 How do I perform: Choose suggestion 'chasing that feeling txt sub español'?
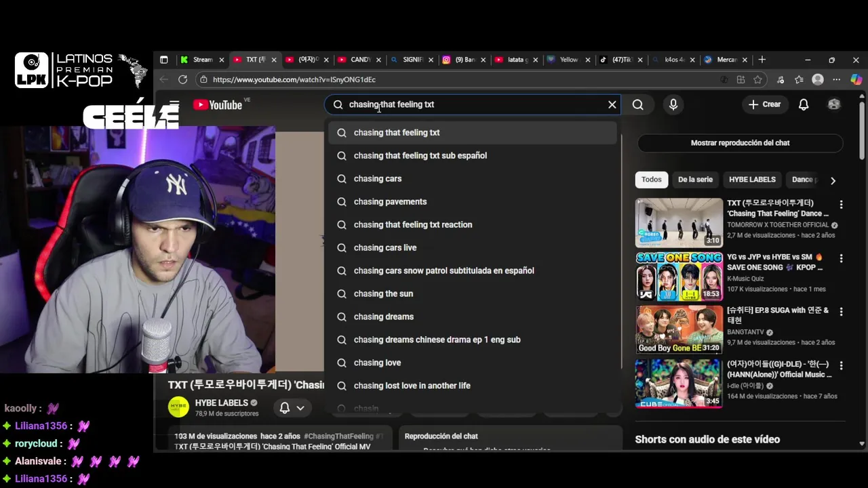(472, 156)
